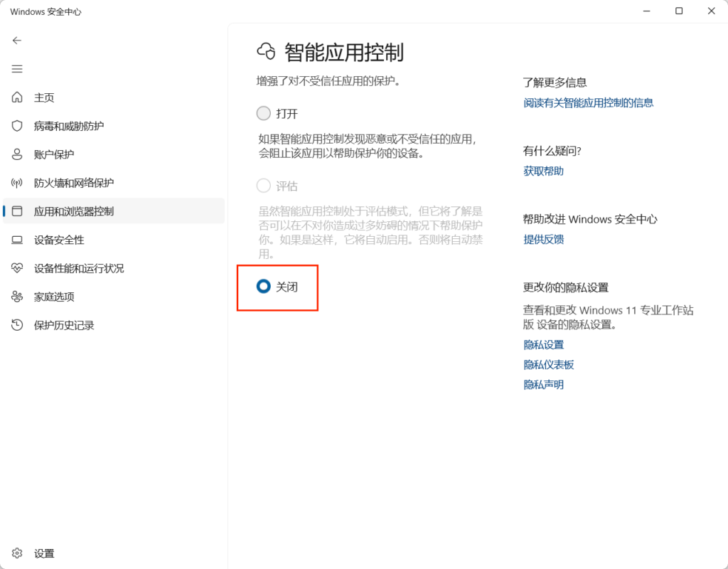Viewport: 728px width, 569px height.
Task: Minimize the Windows 安全中心 window
Action: [x=646, y=11]
